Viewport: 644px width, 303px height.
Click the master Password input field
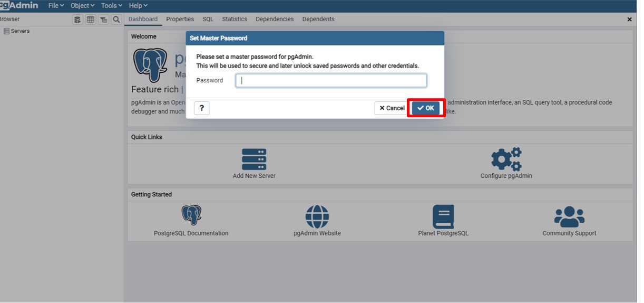pyautogui.click(x=331, y=81)
